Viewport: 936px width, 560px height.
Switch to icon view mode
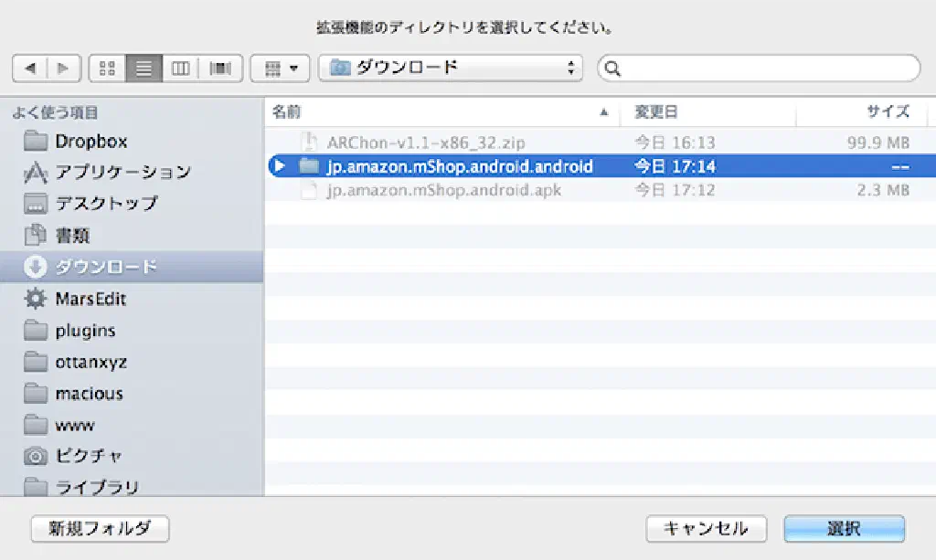coord(108,69)
